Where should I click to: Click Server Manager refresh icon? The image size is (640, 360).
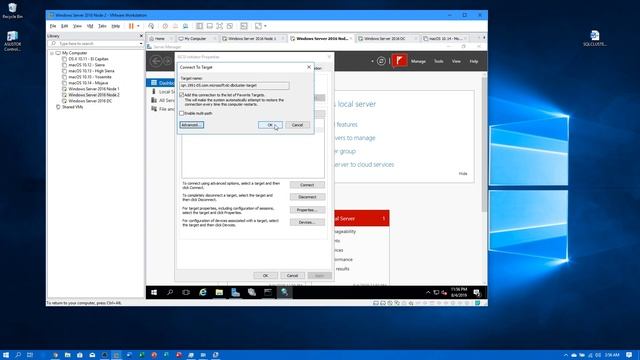coord(381,61)
